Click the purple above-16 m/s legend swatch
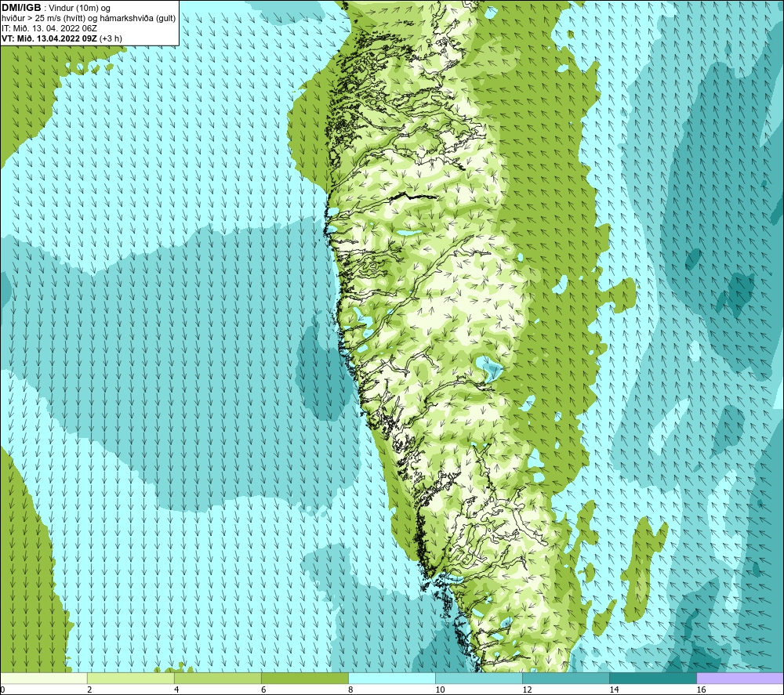784x695 pixels. click(740, 678)
